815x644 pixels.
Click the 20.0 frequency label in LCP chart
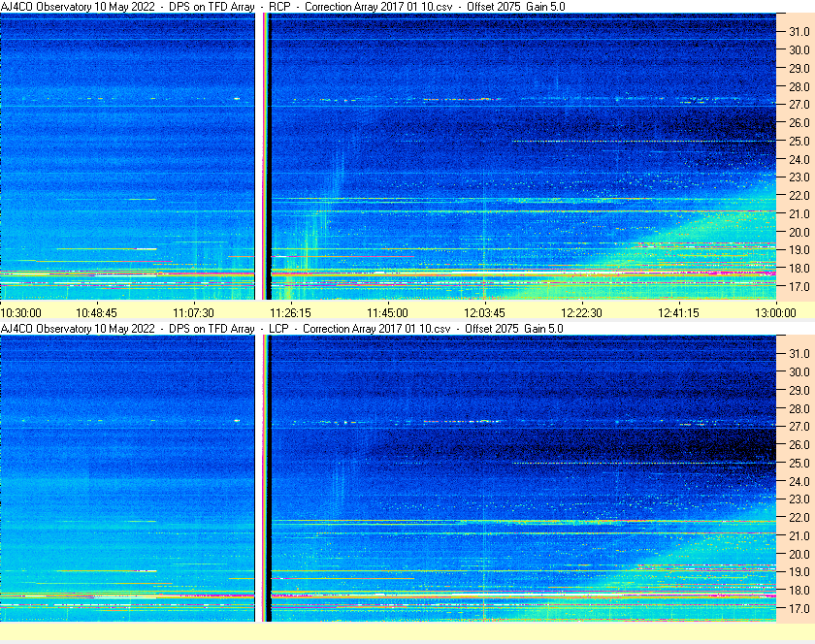pos(799,554)
